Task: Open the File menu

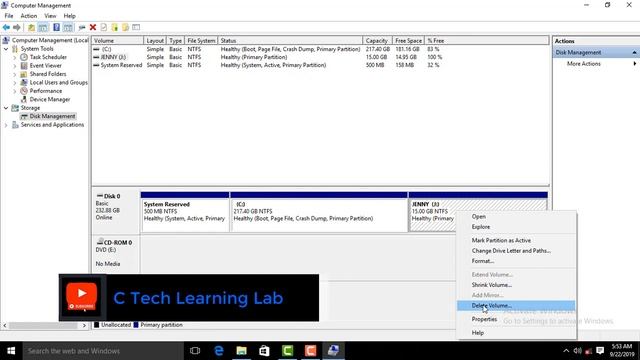Action: [x=9, y=16]
